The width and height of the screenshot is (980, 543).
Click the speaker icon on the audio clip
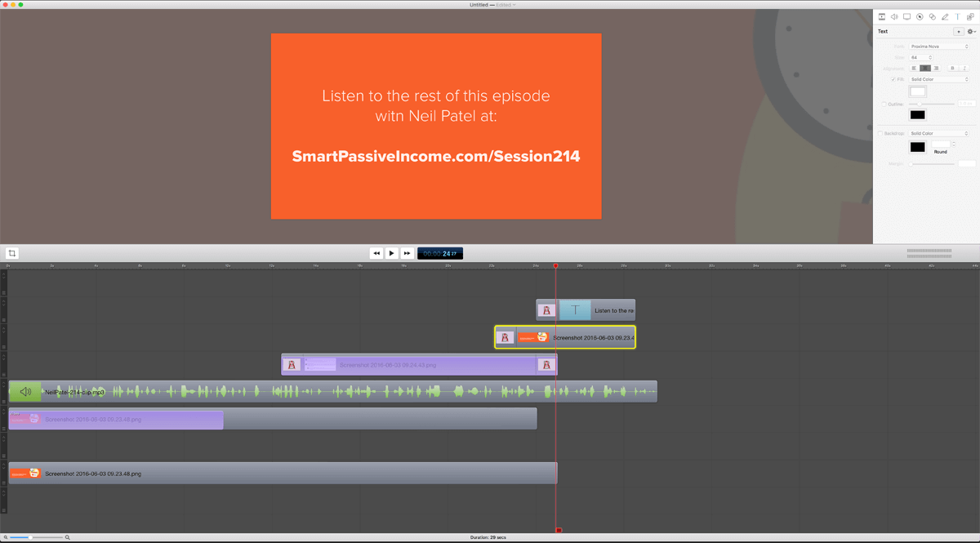click(x=25, y=392)
